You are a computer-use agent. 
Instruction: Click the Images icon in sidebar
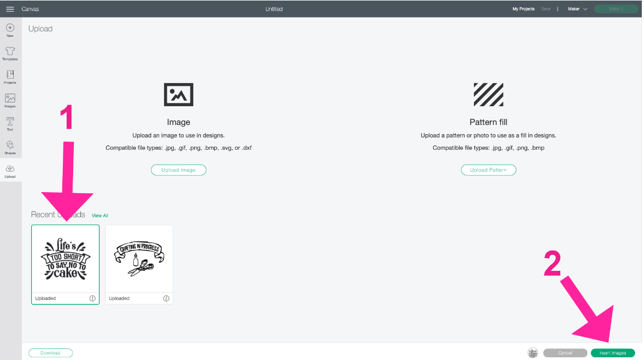(x=10, y=99)
